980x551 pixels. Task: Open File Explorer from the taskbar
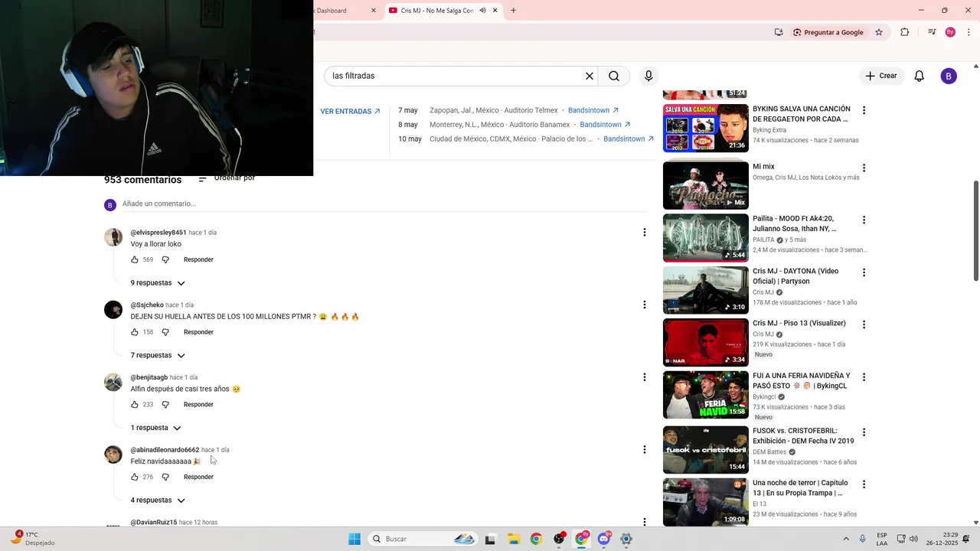(x=514, y=539)
